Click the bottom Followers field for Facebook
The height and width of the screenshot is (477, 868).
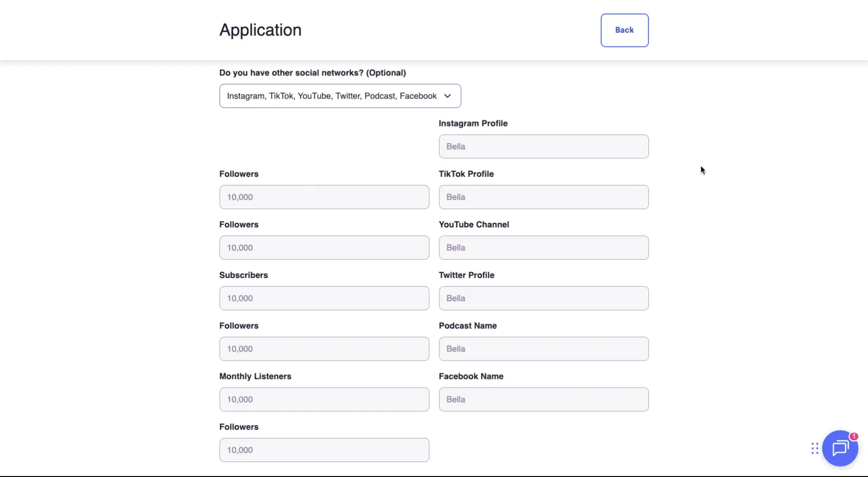coord(324,449)
